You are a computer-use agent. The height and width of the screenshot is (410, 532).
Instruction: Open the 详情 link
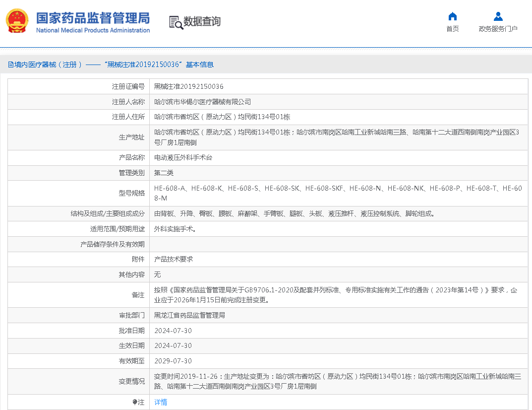(x=161, y=402)
